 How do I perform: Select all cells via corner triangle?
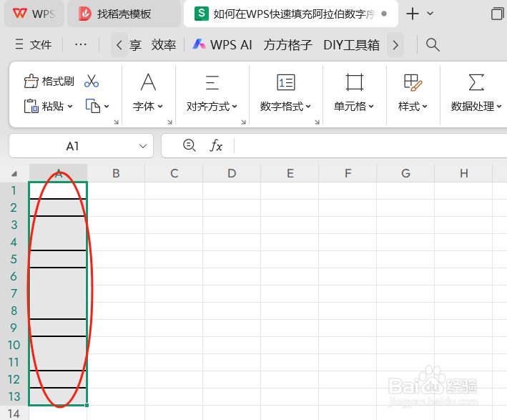tap(14, 174)
